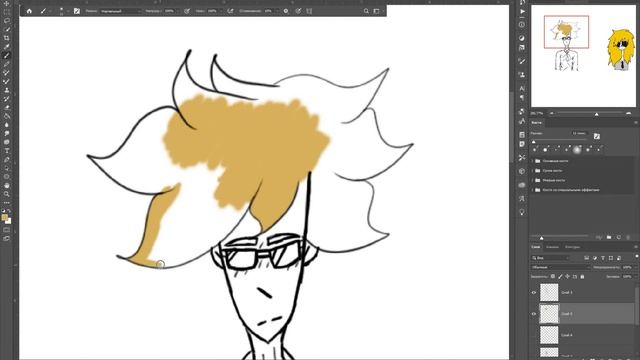Select the Blur droplet tool
The width and height of the screenshot is (640, 360).
[x=7, y=125]
